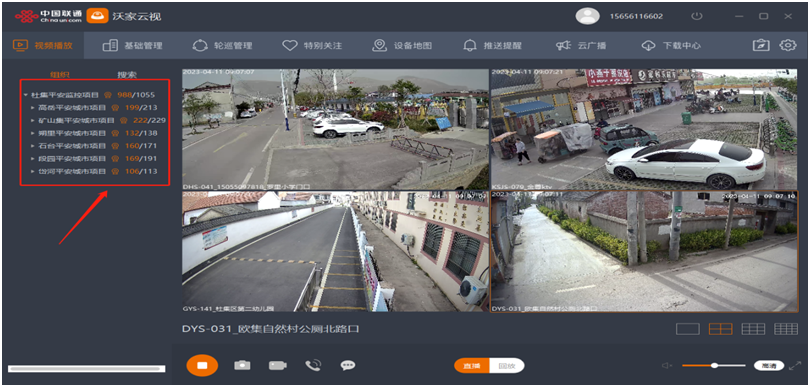Stop the current video playback

[x=202, y=365]
